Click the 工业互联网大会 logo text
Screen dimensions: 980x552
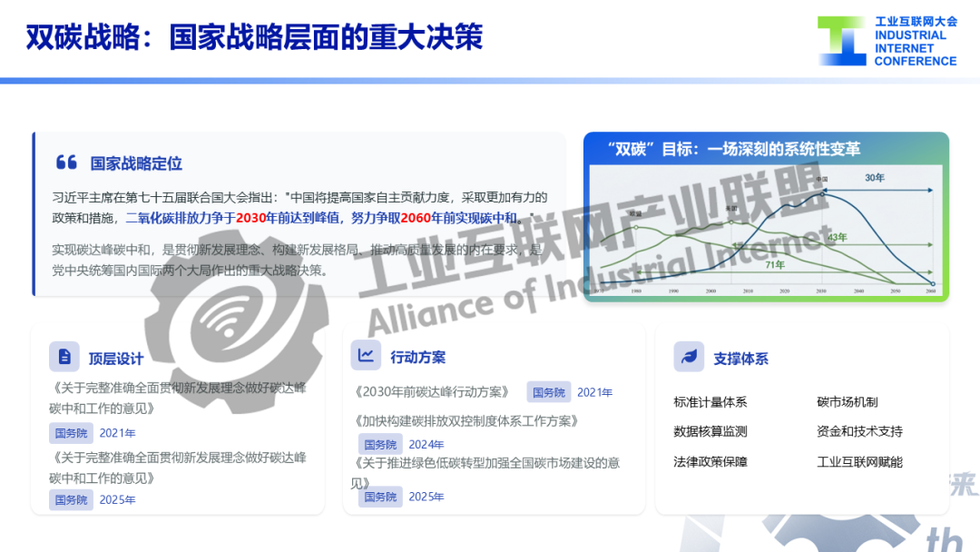point(916,22)
